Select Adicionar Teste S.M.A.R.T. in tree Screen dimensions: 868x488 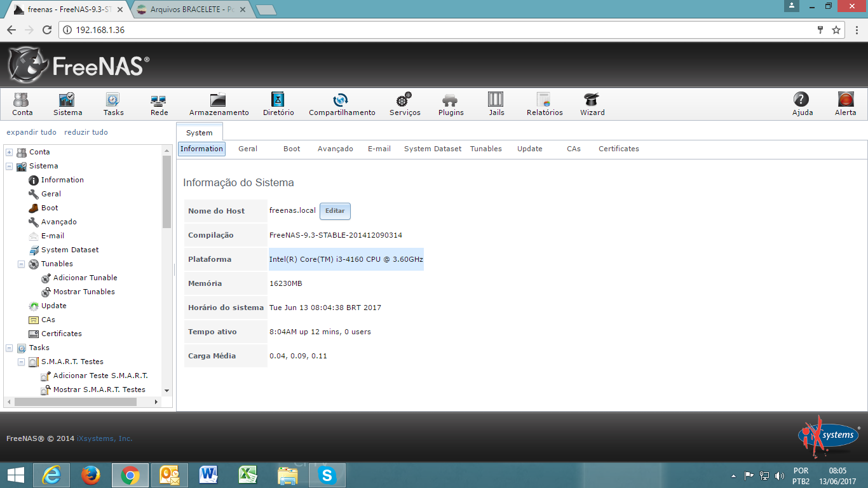click(x=100, y=376)
